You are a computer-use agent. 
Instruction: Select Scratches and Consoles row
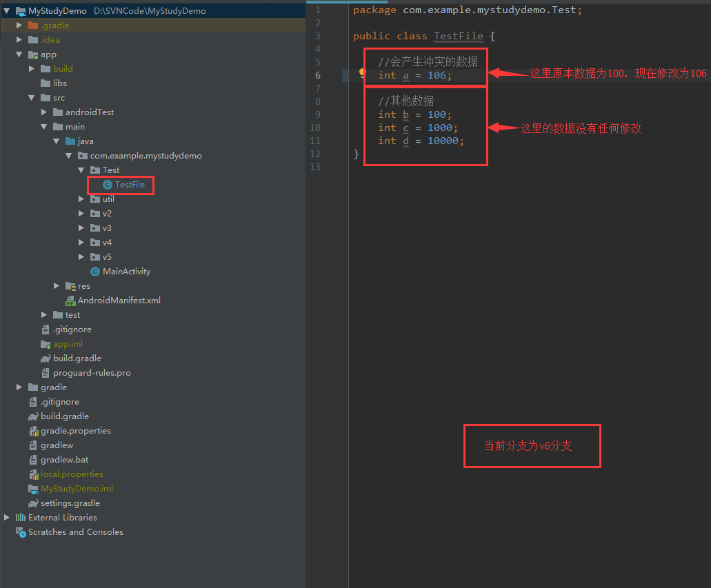[x=152, y=531]
